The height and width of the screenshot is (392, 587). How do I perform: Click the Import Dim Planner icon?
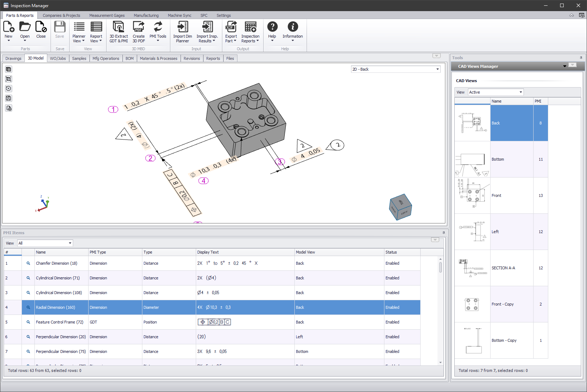point(183,27)
